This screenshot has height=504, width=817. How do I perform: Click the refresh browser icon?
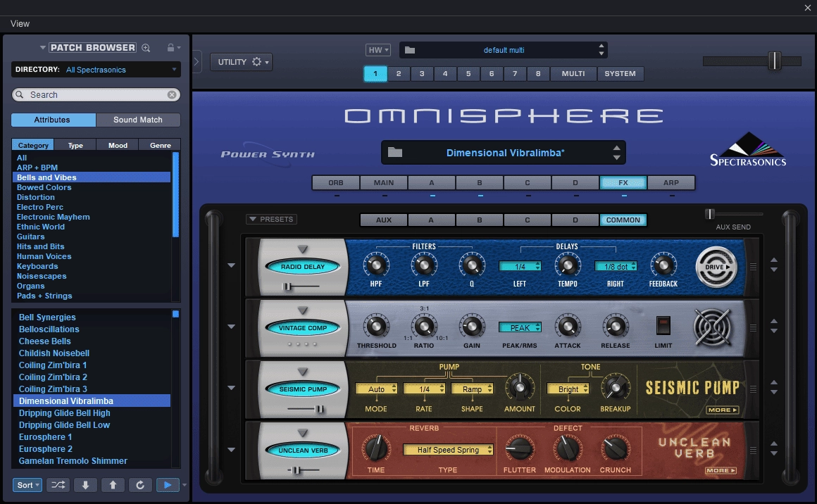(x=139, y=485)
